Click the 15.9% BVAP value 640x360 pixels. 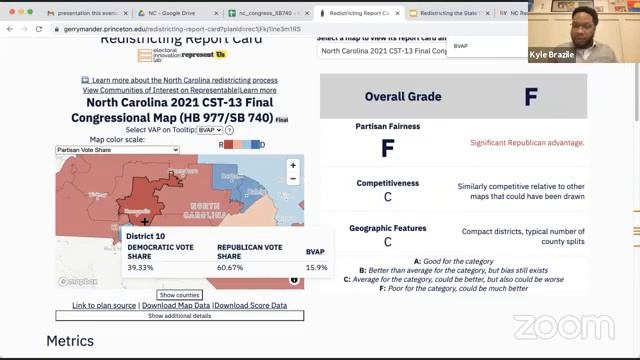[x=316, y=268]
